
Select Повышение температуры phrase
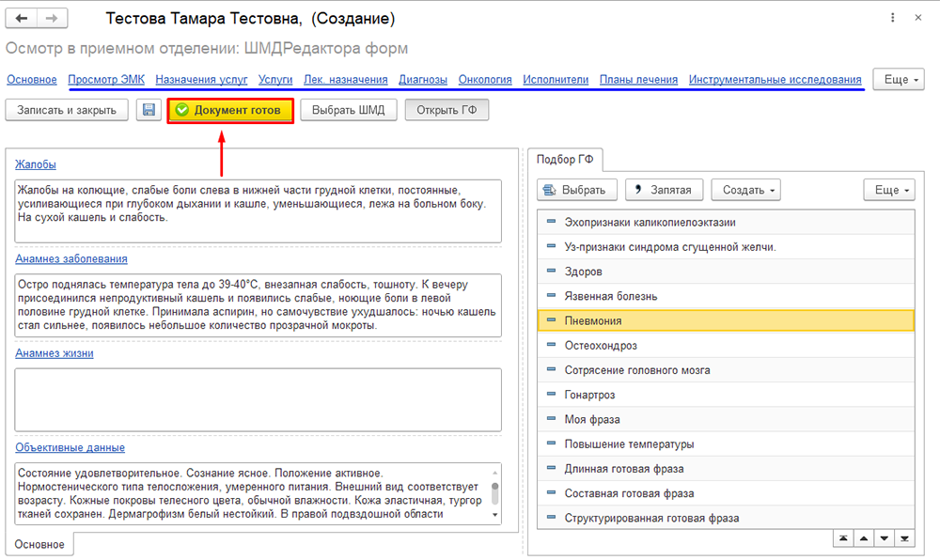coord(726,443)
